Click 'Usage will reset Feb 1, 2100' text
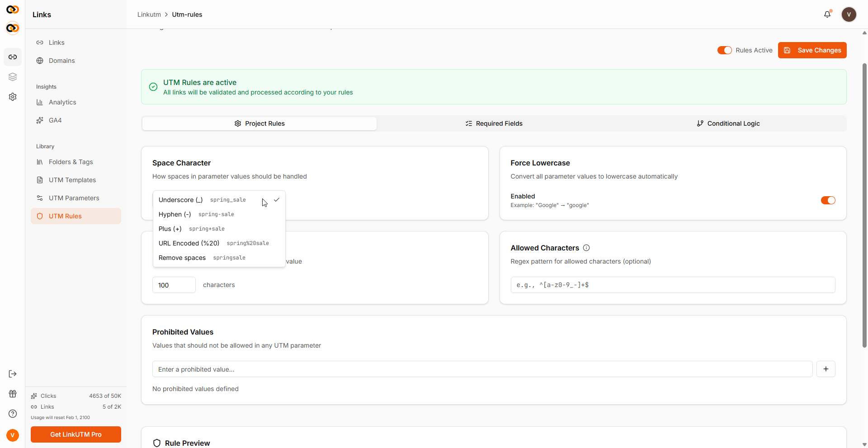 click(x=60, y=418)
